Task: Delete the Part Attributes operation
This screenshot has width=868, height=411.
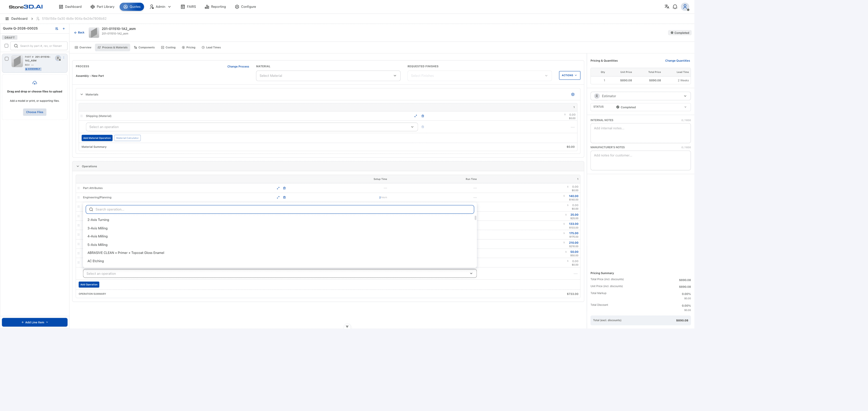Action: click(284, 188)
